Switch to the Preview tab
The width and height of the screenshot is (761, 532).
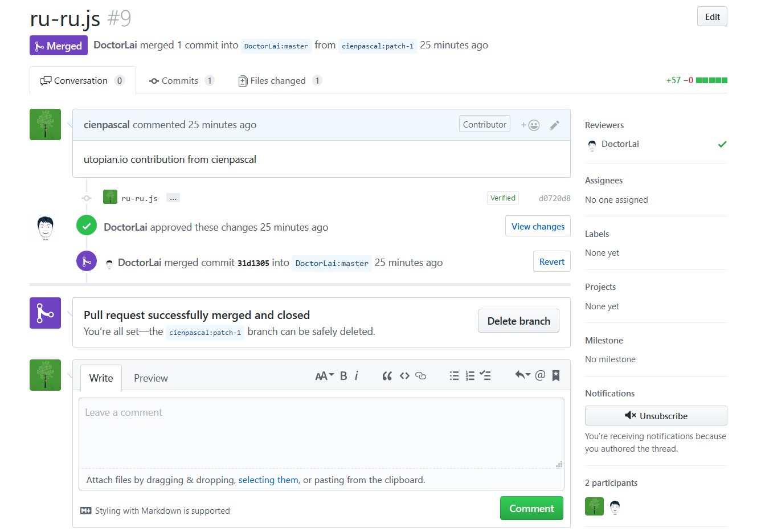[151, 378]
